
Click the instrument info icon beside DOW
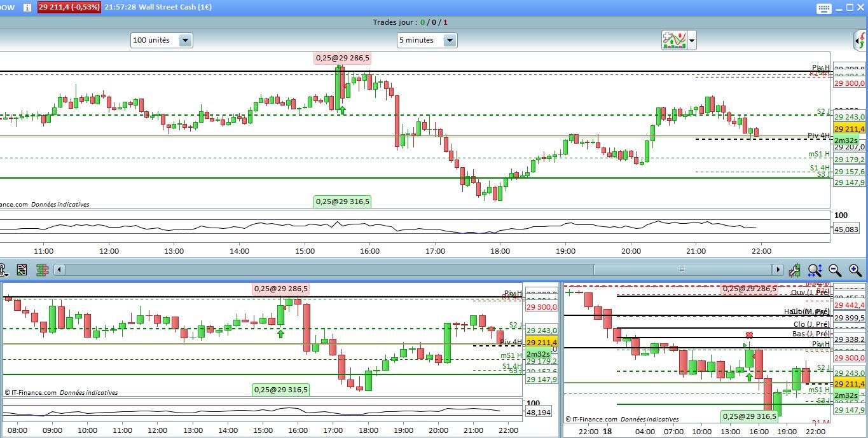tap(27, 7)
